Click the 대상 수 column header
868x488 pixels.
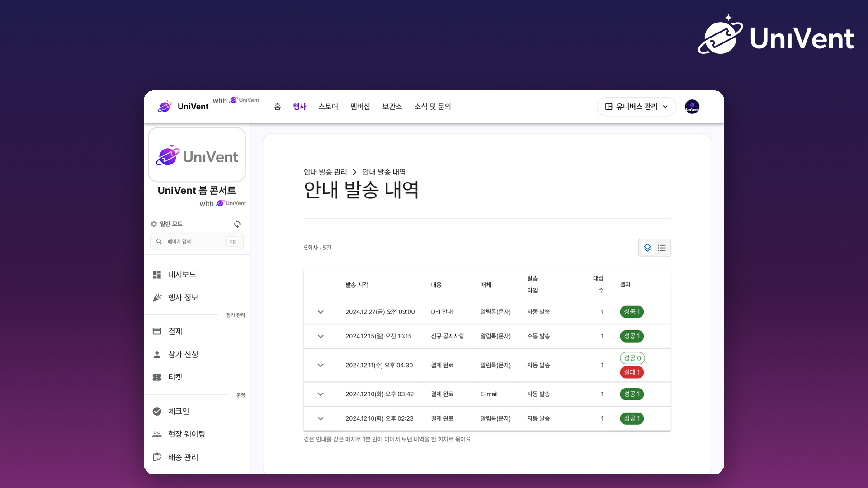tap(599, 284)
